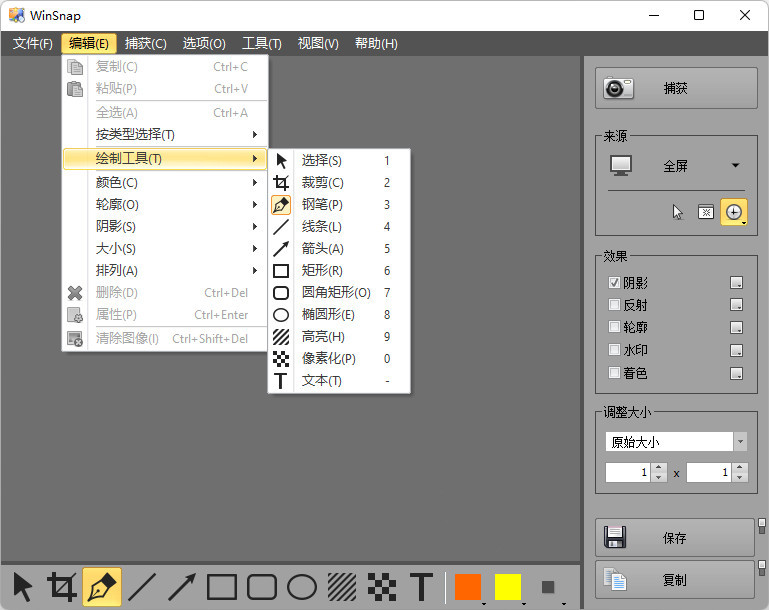Viewport: 769px width, 610px height.
Task: Select the Pen tool in bottom toolbar
Action: [102, 587]
